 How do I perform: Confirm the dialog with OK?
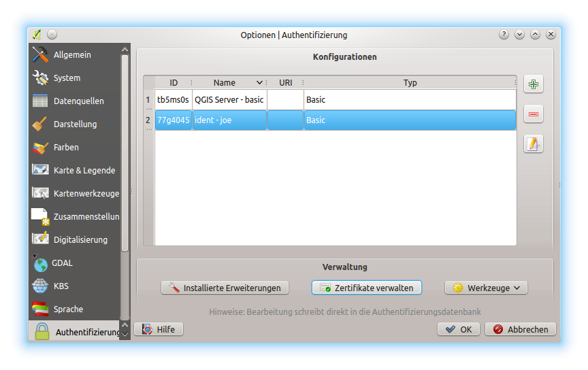pyautogui.click(x=459, y=329)
